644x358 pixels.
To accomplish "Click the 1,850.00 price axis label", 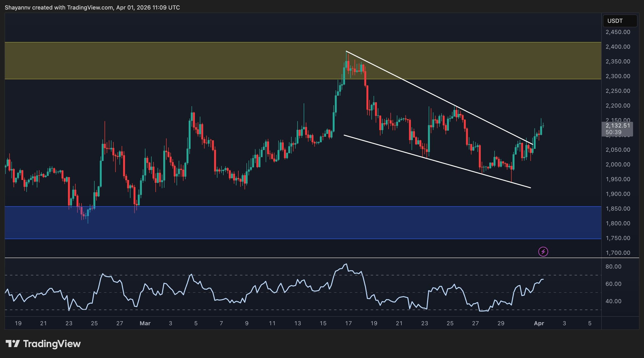I will [618, 209].
